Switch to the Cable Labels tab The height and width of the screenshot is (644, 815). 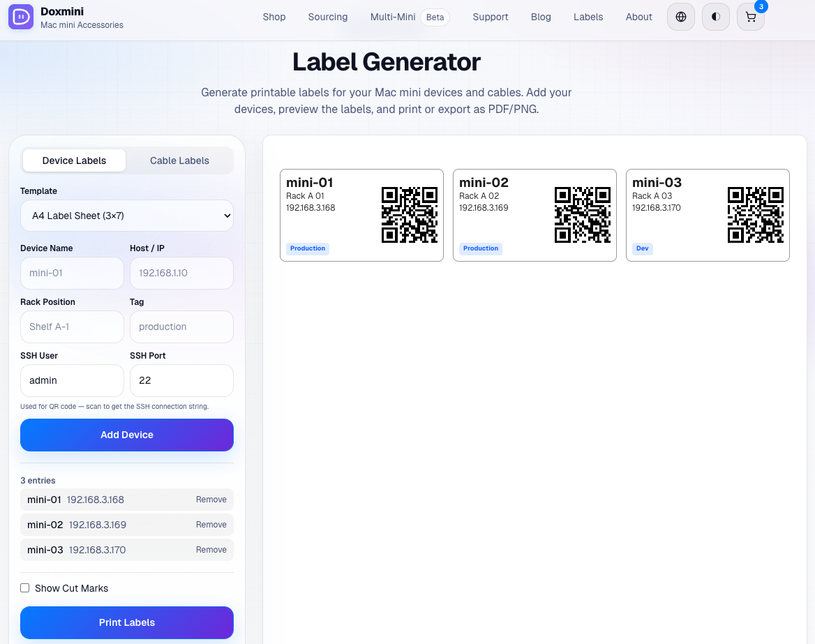point(179,160)
